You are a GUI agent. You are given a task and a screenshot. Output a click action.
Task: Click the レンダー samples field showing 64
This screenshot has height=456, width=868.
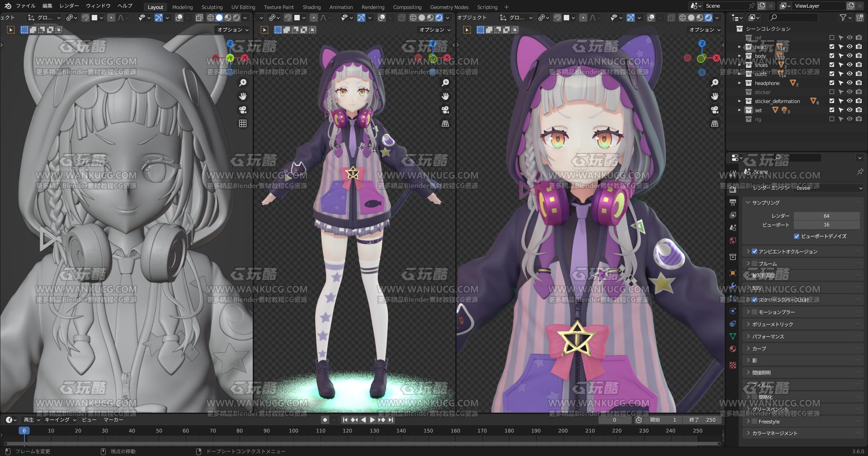(x=826, y=216)
